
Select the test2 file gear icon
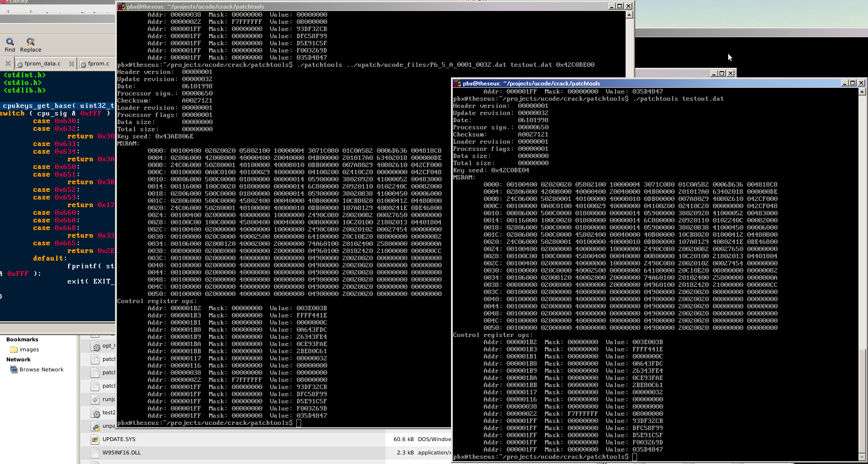[95, 413]
